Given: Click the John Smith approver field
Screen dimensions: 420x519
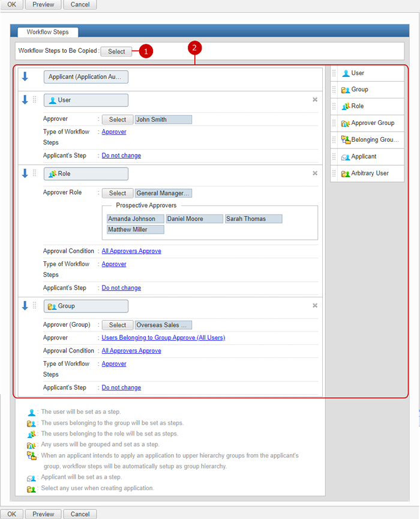Looking at the screenshot, I should (x=163, y=120).
